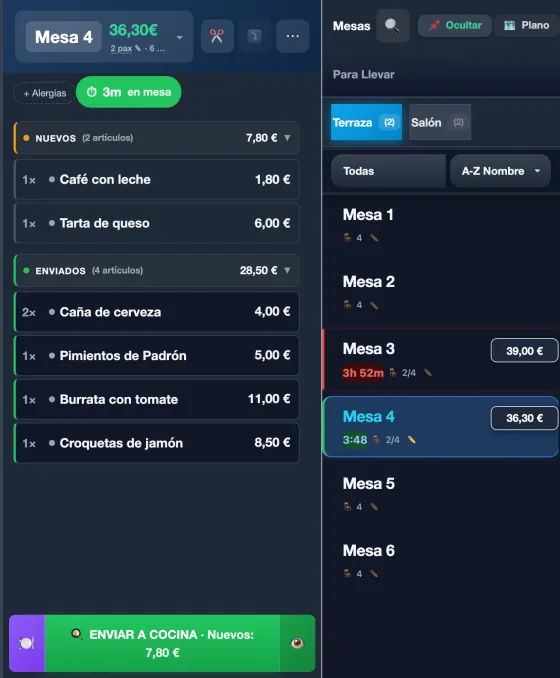The image size is (560, 678).
Task: Click the Mesa 4 name button in header
Action: coord(64,37)
